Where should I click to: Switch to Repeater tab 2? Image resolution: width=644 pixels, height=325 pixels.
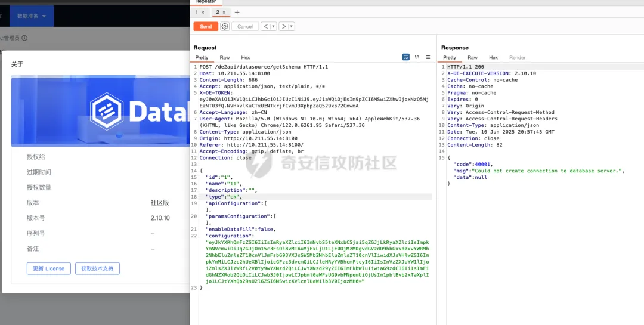click(218, 13)
